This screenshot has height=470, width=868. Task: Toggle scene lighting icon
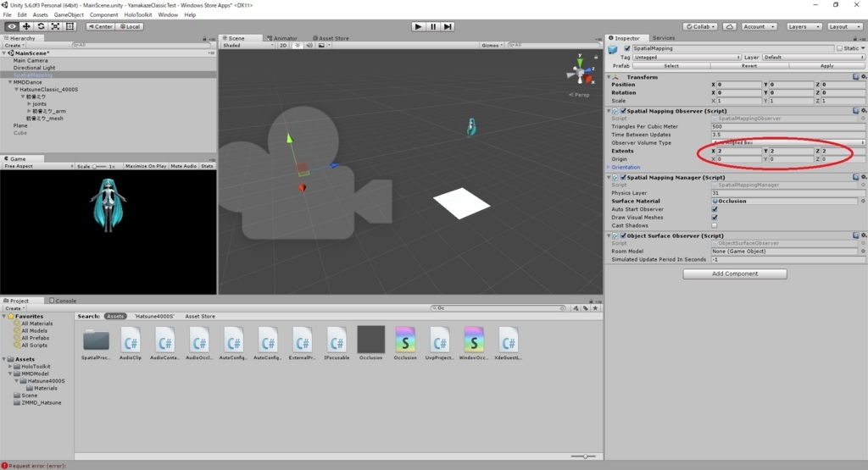[298, 46]
